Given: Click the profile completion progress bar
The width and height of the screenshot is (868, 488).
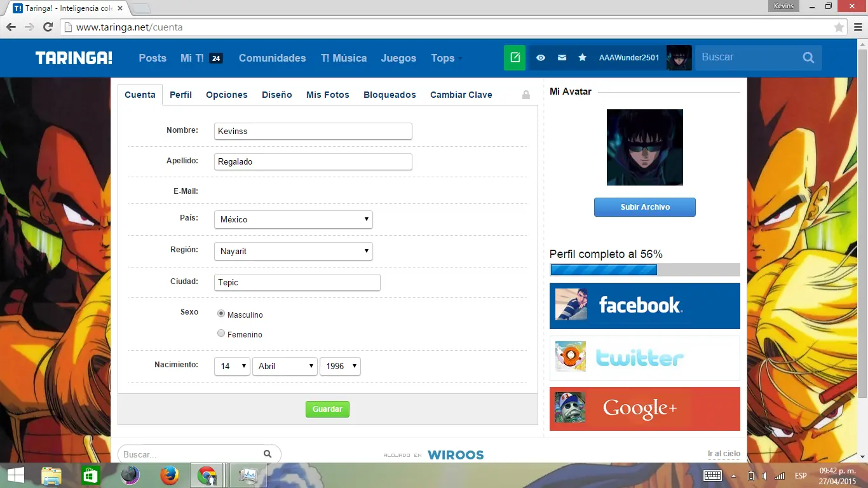Looking at the screenshot, I should tap(645, 269).
